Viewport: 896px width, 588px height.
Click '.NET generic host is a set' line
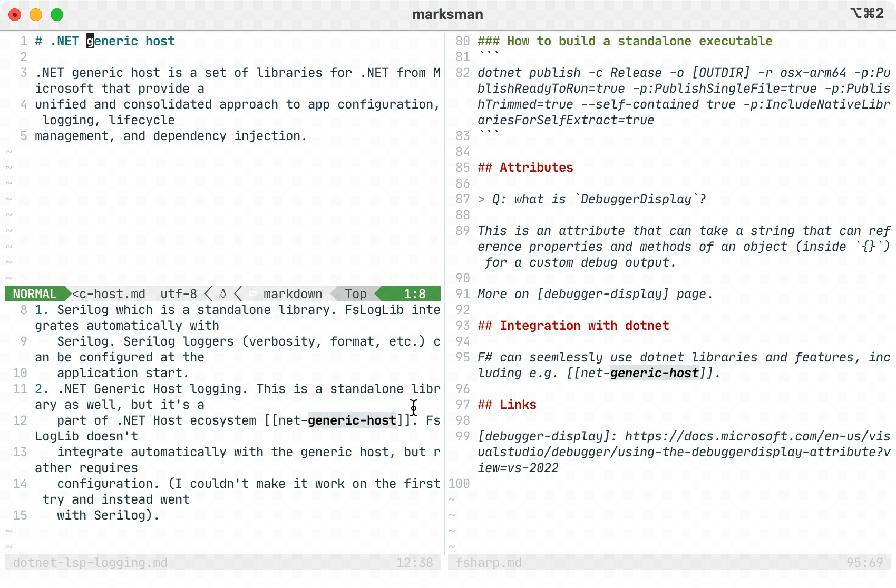click(238, 73)
